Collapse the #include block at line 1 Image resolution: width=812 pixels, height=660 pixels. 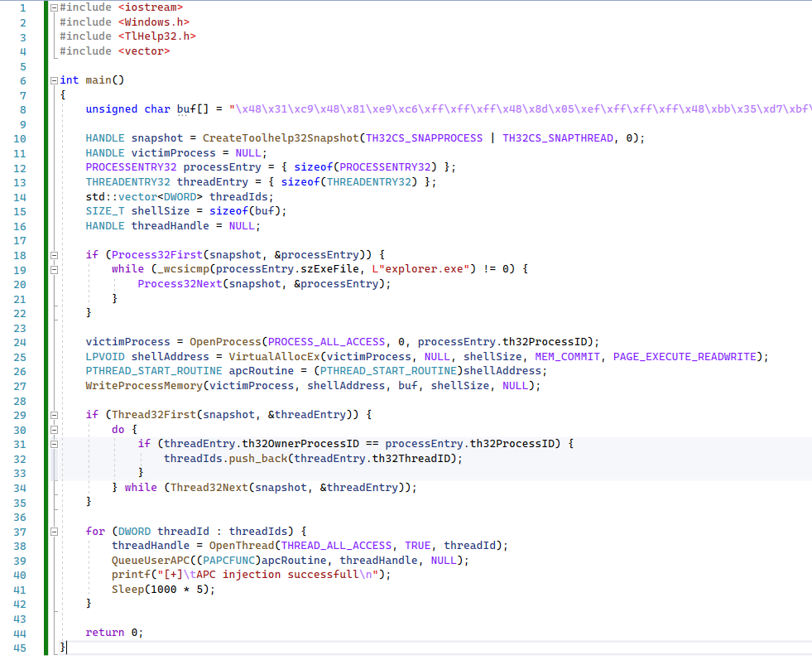54,7
